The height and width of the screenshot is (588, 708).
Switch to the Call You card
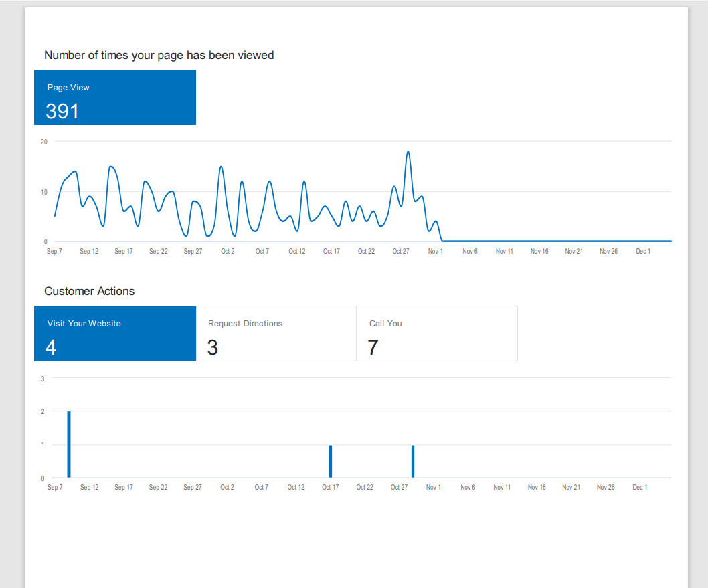(437, 334)
